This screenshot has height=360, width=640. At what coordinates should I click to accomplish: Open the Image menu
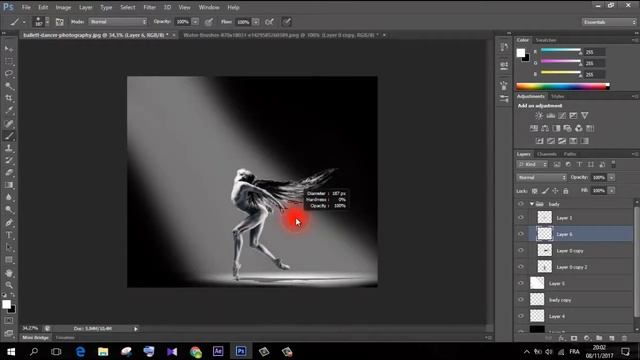pyautogui.click(x=63, y=7)
